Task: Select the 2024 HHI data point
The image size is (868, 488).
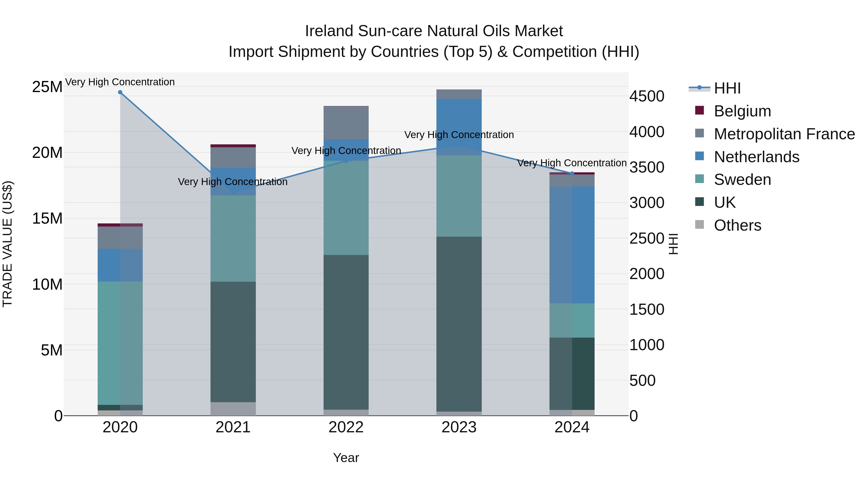Action: (572, 174)
